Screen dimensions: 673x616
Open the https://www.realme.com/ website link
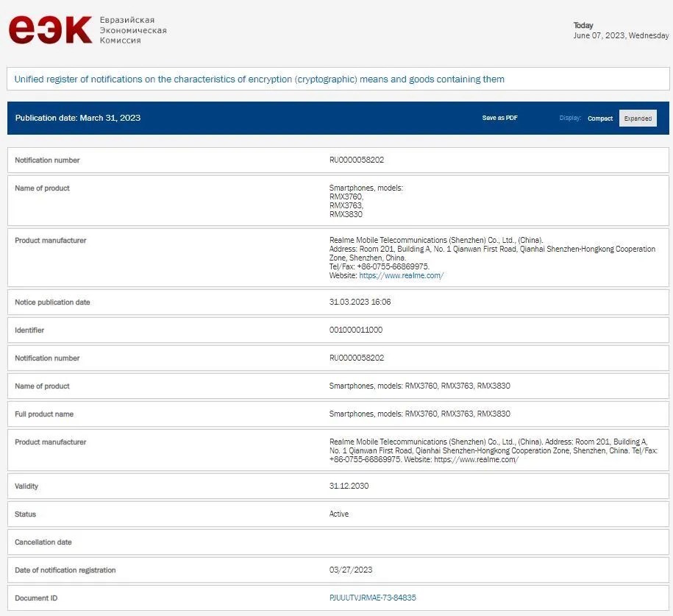point(401,276)
